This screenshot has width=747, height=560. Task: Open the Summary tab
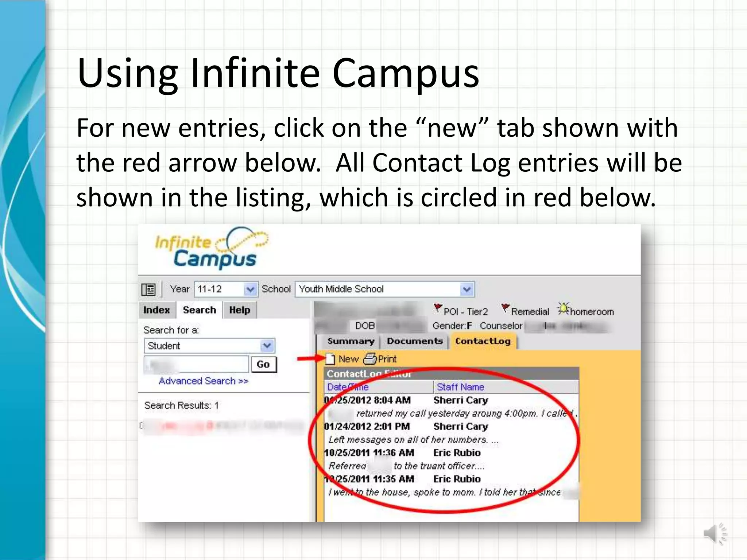(351, 341)
